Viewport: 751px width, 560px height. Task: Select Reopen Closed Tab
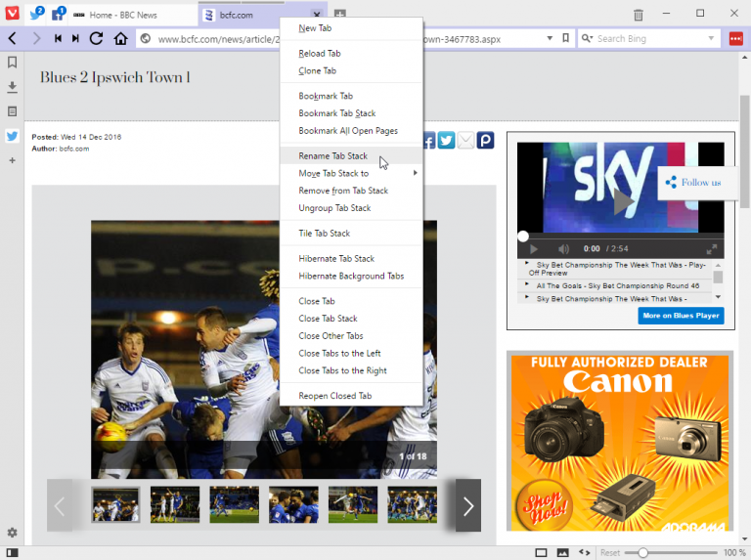[351, 396]
